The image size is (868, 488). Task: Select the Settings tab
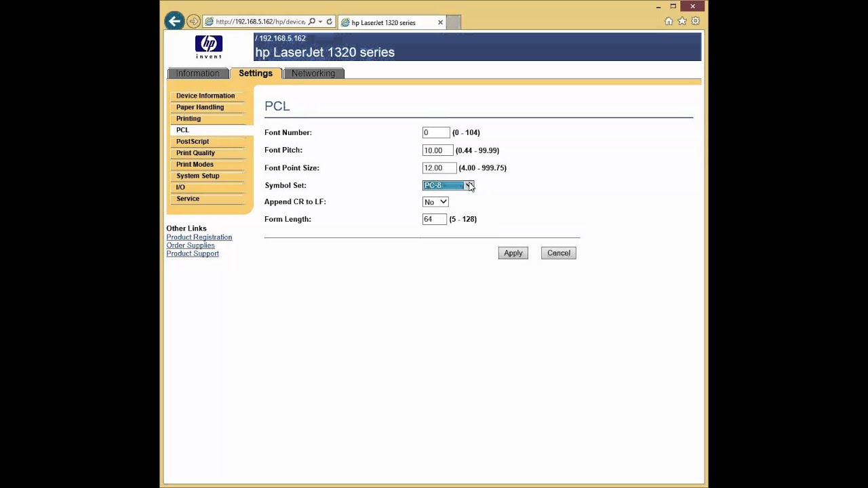coord(256,73)
